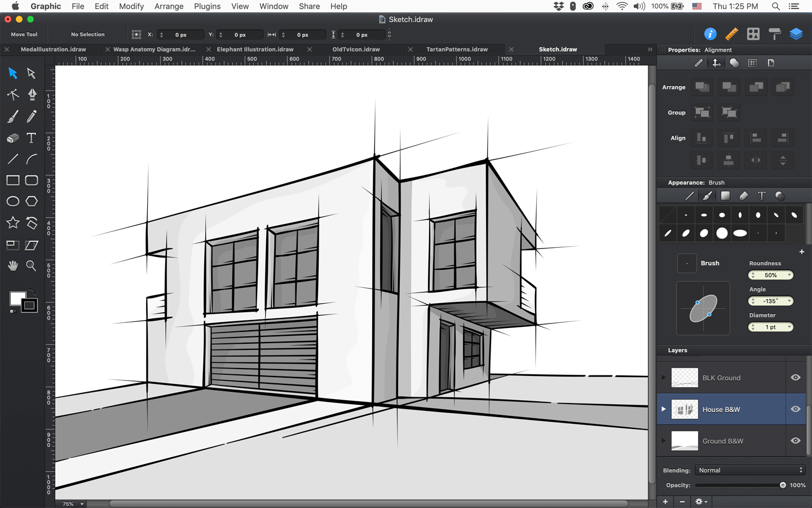Open the Modify menu
This screenshot has width=812, height=508.
click(x=131, y=6)
